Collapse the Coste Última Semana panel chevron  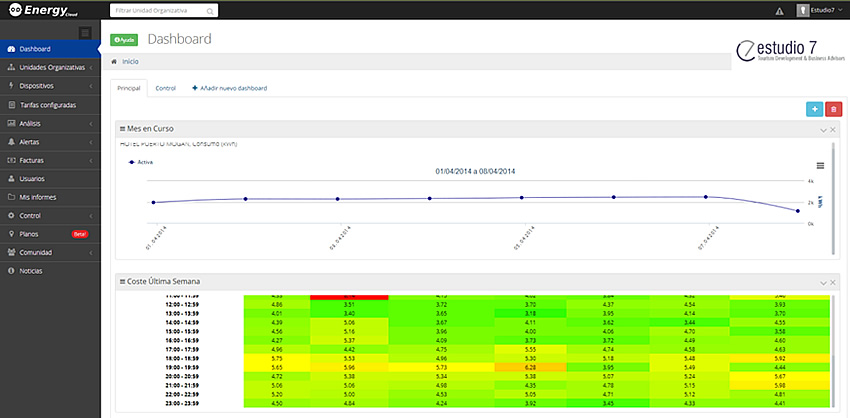(823, 282)
